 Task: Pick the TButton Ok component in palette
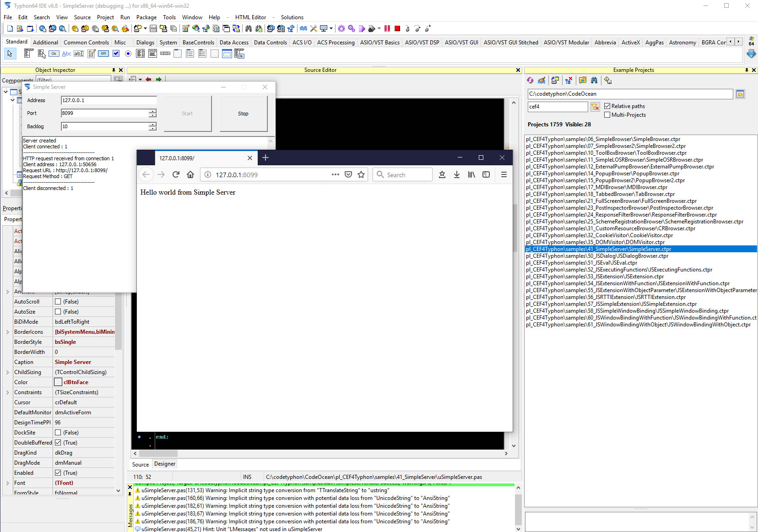click(54, 54)
